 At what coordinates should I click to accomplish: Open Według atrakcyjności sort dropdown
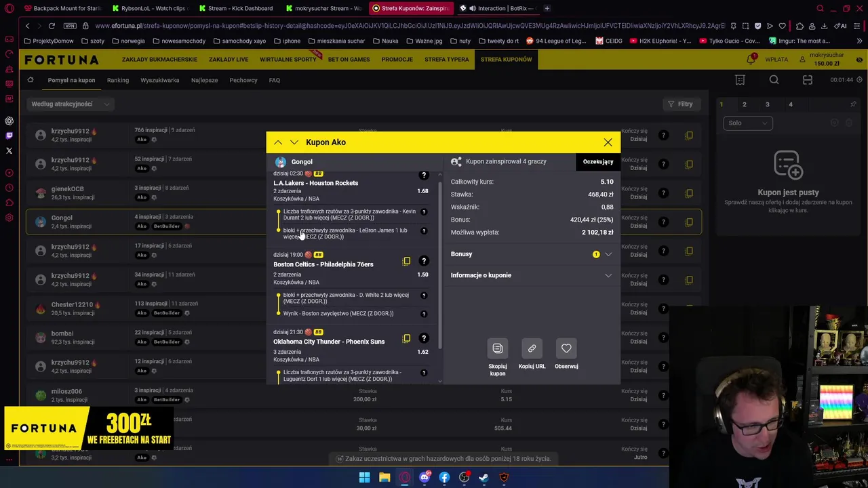(x=70, y=104)
